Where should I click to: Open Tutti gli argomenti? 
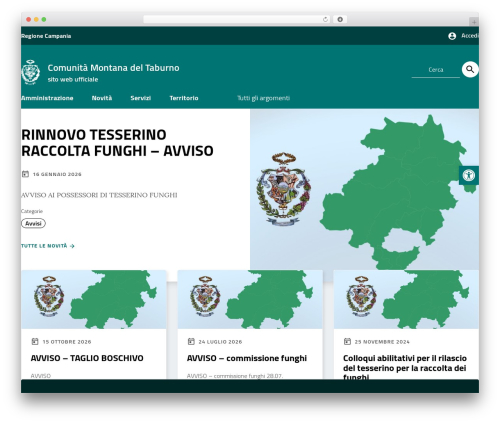tap(263, 98)
